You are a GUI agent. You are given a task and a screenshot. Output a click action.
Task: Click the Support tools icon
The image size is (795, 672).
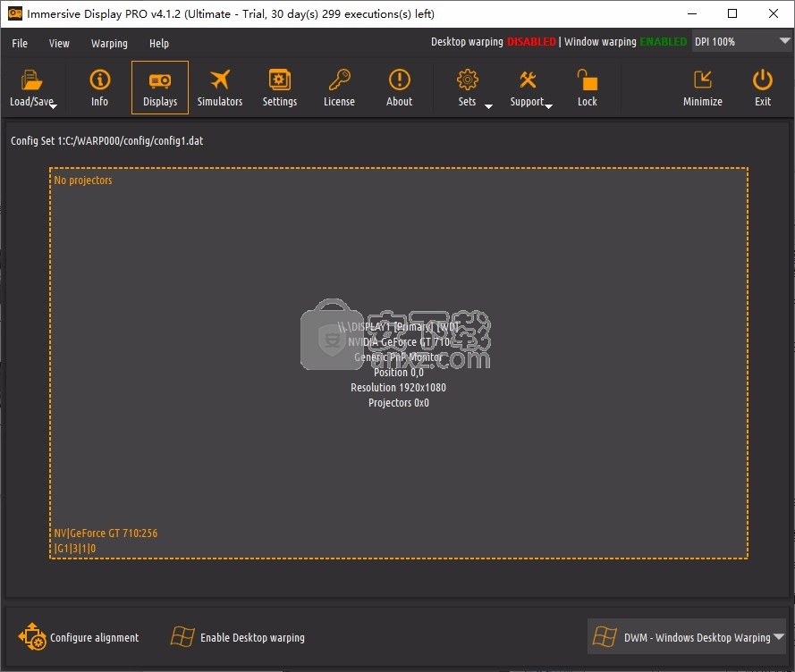click(528, 80)
